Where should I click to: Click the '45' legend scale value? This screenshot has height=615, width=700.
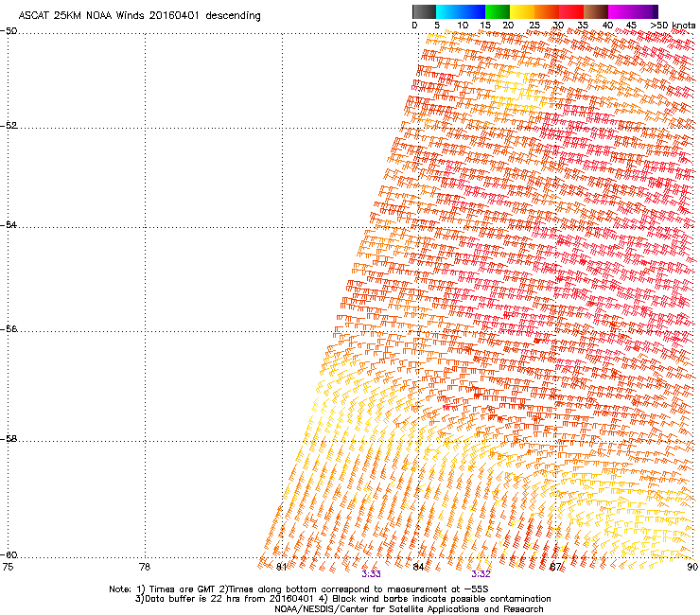coord(631,26)
